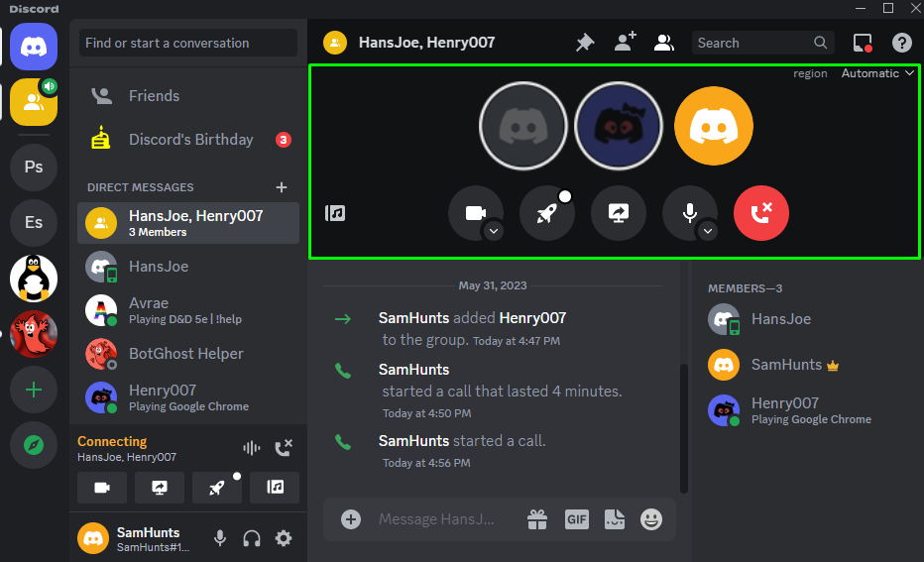Turn on camera in bottom-left voice panel
The width and height of the screenshot is (924, 562).
click(x=102, y=488)
